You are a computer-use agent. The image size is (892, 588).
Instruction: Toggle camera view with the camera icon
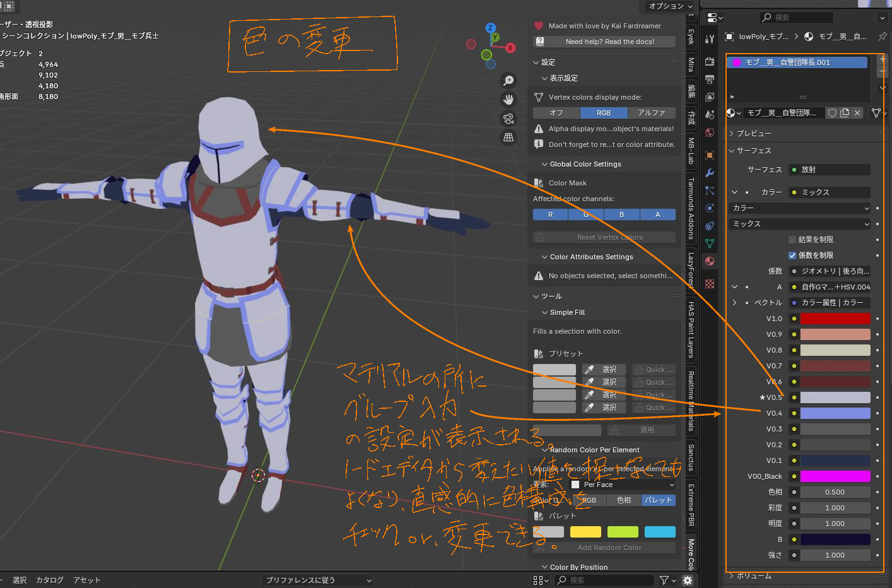click(x=508, y=119)
